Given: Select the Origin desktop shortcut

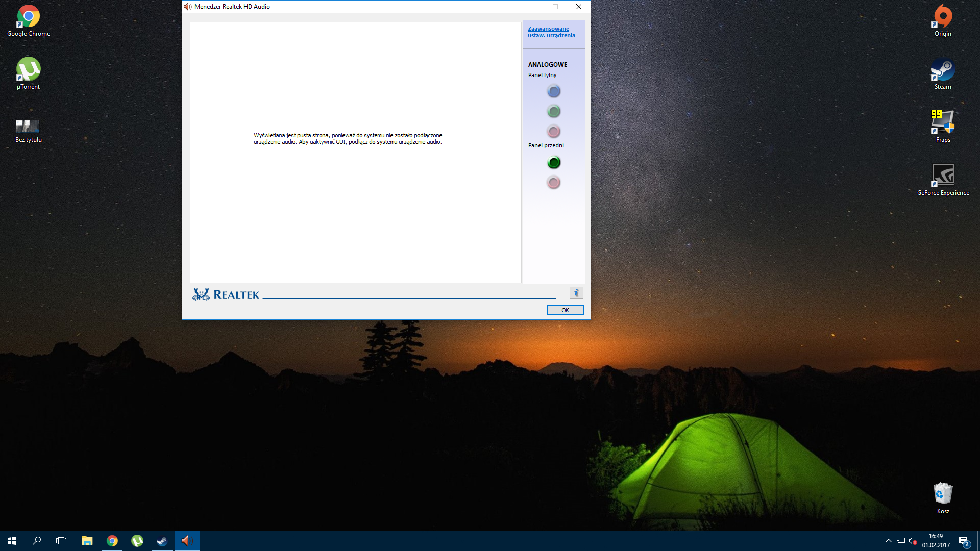Looking at the screenshot, I should coord(943,21).
